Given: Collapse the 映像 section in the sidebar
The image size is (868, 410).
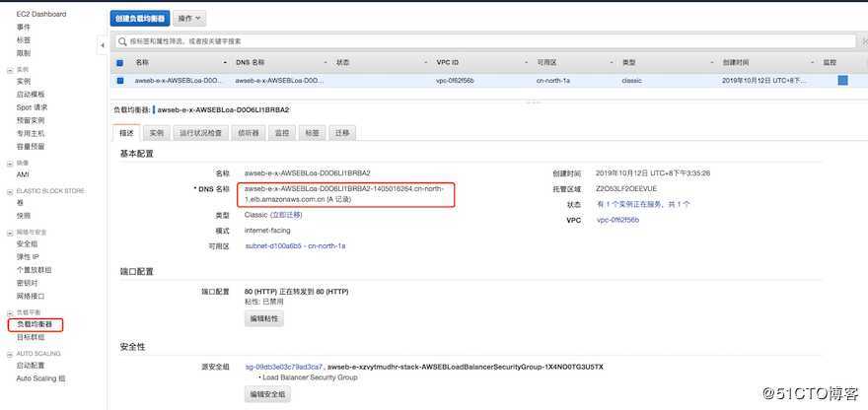Looking at the screenshot, I should coord(10,164).
